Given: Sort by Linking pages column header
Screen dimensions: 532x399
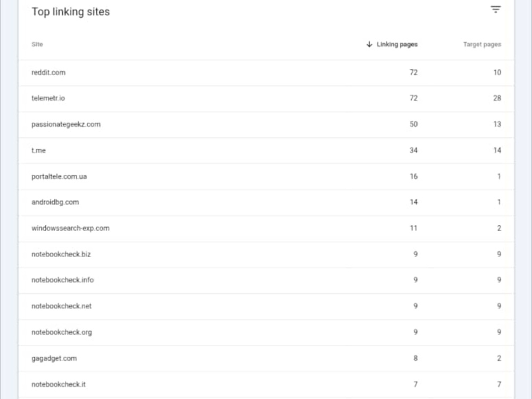Looking at the screenshot, I should coord(397,45).
